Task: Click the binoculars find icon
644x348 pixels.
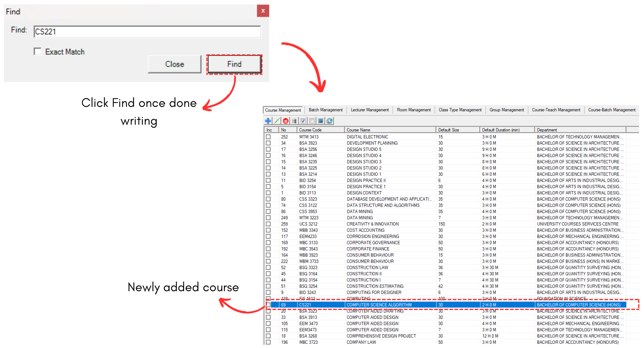Action: (294, 121)
